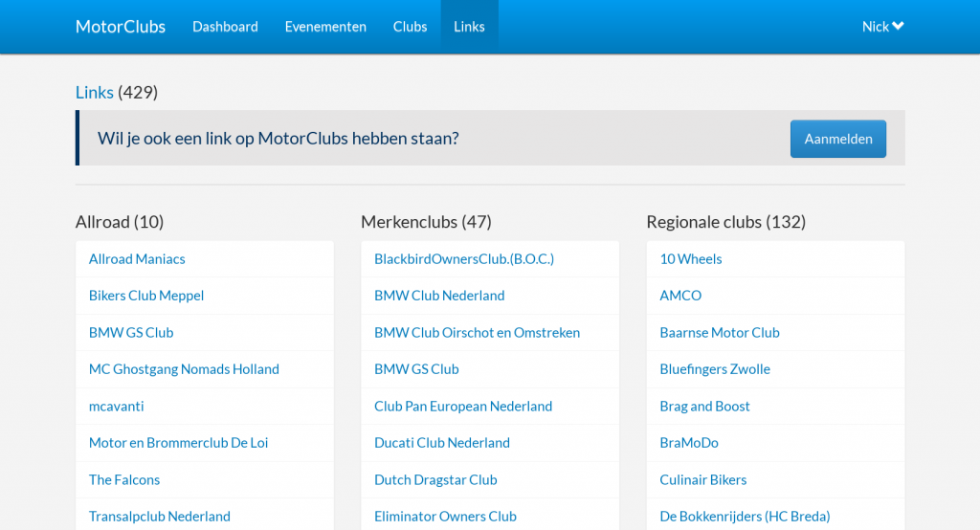Click the 'Wil je ook een link' text

(278, 138)
